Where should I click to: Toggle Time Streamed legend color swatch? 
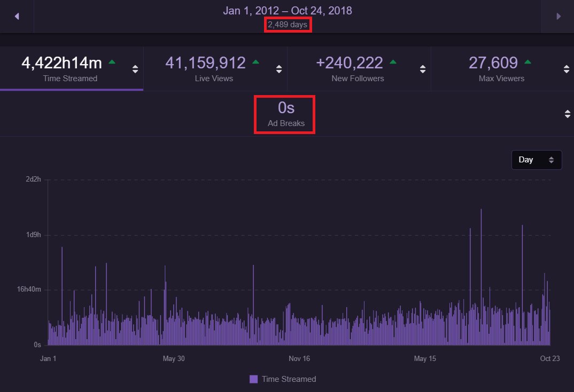point(253,379)
